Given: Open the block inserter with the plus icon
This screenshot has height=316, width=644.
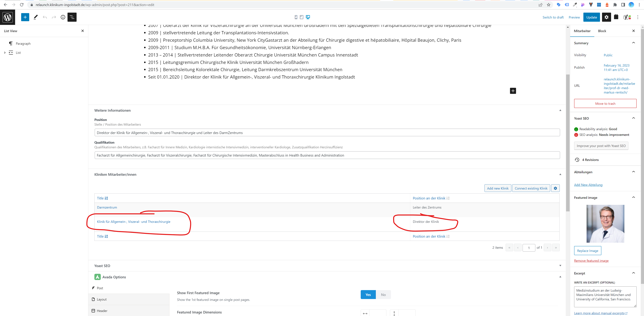Looking at the screenshot, I should tap(25, 17).
